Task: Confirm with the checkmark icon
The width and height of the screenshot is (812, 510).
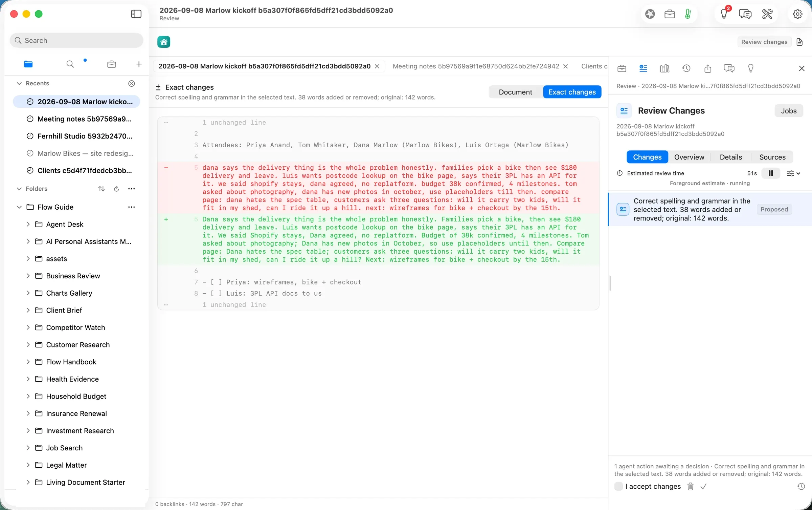Action: tap(703, 487)
